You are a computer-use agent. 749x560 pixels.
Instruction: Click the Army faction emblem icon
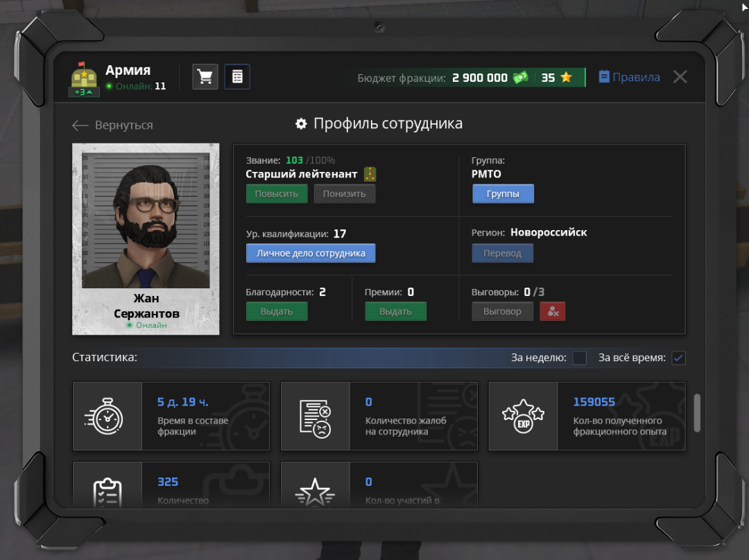click(x=84, y=79)
